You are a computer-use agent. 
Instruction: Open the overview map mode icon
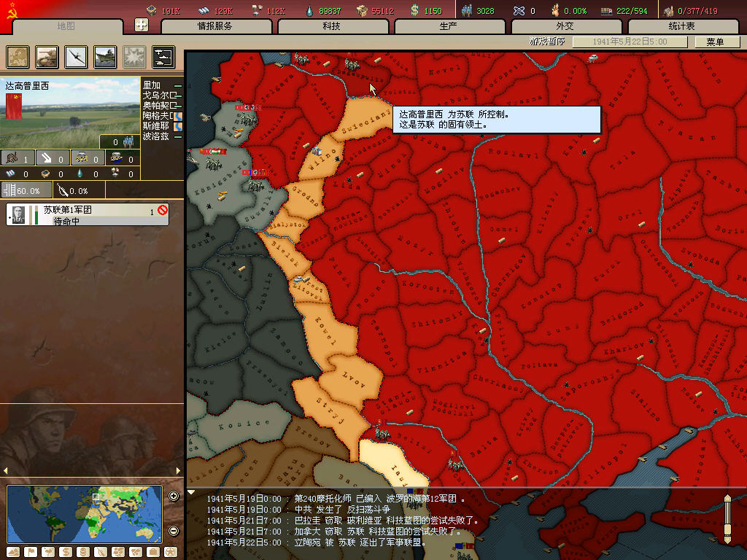click(x=18, y=57)
